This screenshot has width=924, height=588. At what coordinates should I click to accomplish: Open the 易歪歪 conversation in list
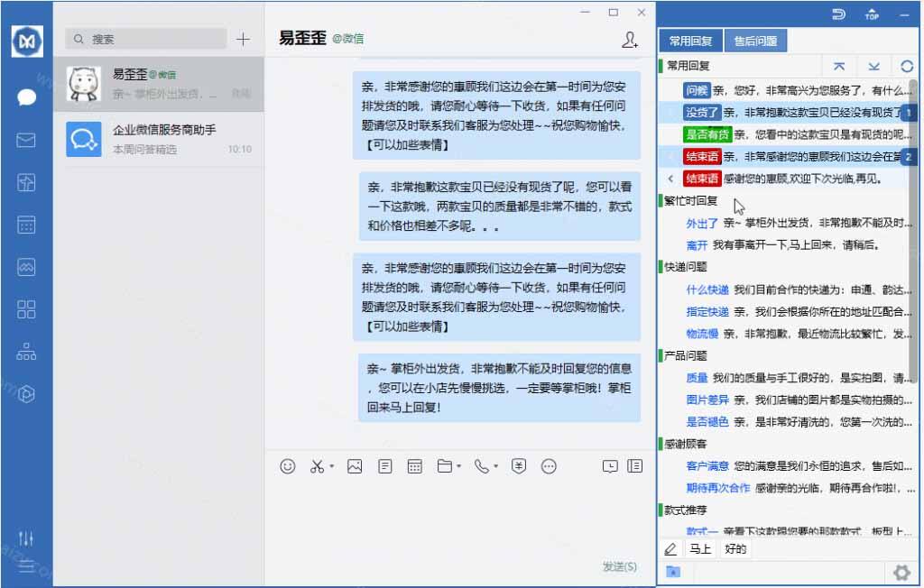(159, 84)
